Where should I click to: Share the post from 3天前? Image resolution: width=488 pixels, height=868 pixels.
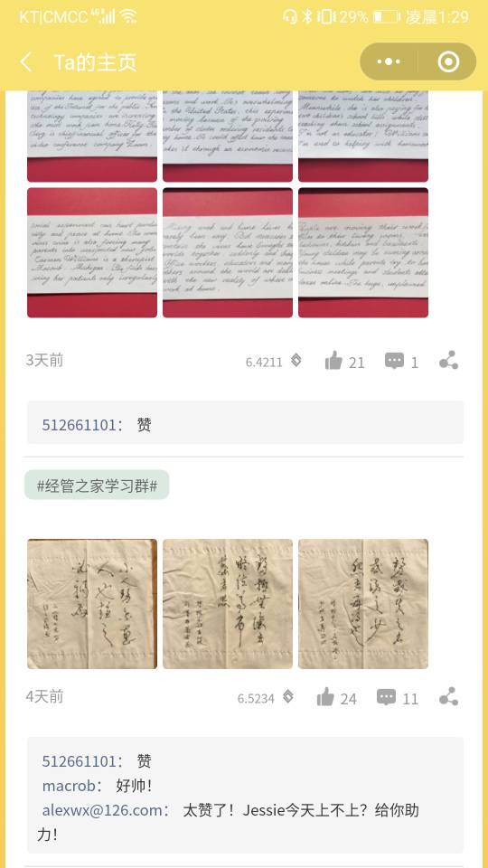click(x=449, y=361)
